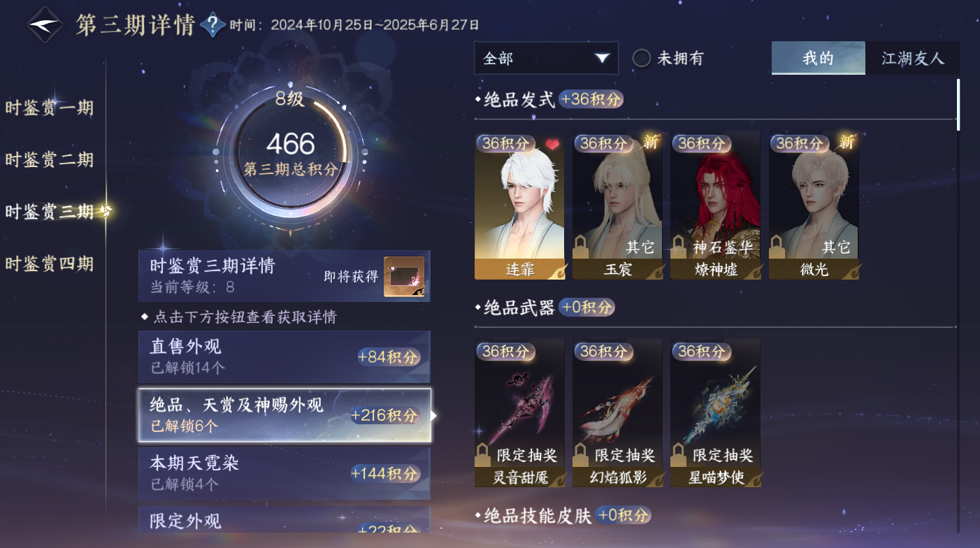Select the 玉宸 hairstyle card
The width and height of the screenshot is (980, 548).
[x=617, y=206]
